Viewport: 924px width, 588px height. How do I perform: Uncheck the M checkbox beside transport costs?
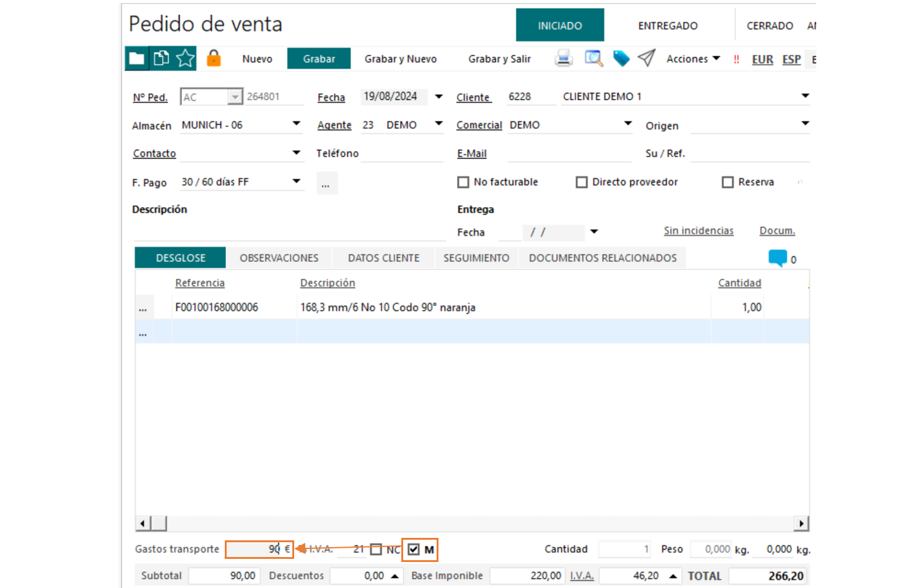[x=414, y=550]
